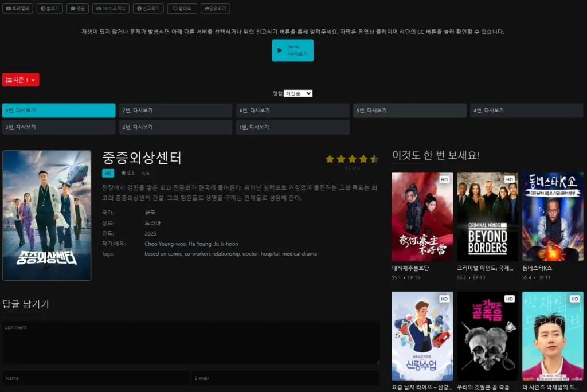Click the tag 'medical drama'

tap(301, 254)
